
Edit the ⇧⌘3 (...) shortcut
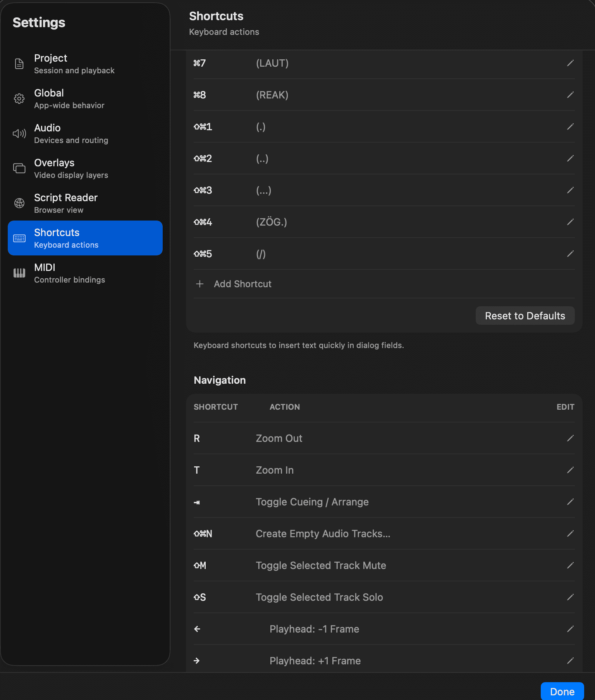pos(570,190)
